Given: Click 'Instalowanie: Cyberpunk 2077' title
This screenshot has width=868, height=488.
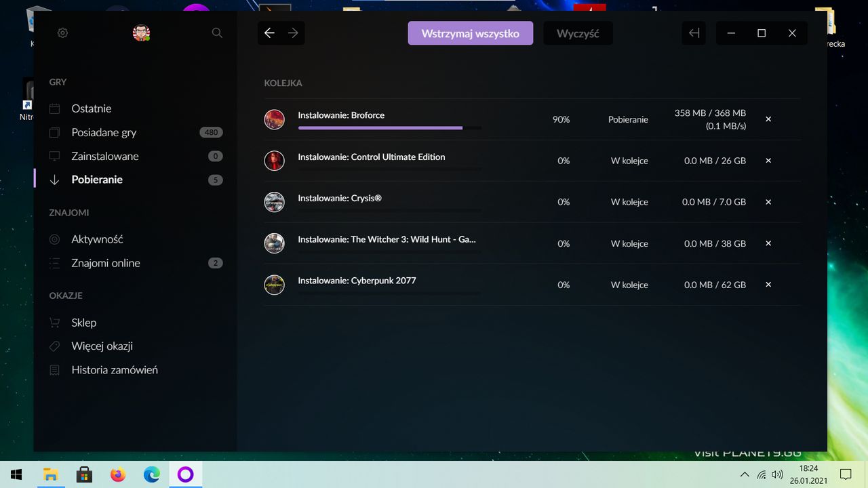Looking at the screenshot, I should tap(357, 281).
